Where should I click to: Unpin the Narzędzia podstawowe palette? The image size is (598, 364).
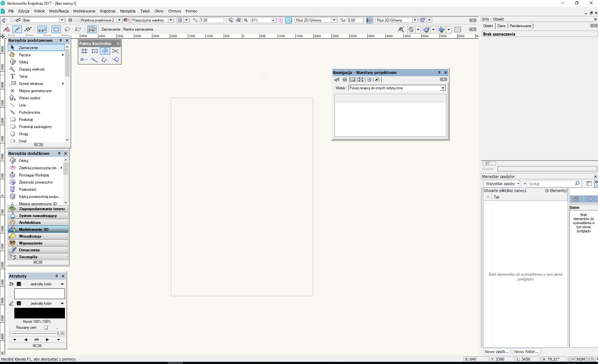pos(61,40)
